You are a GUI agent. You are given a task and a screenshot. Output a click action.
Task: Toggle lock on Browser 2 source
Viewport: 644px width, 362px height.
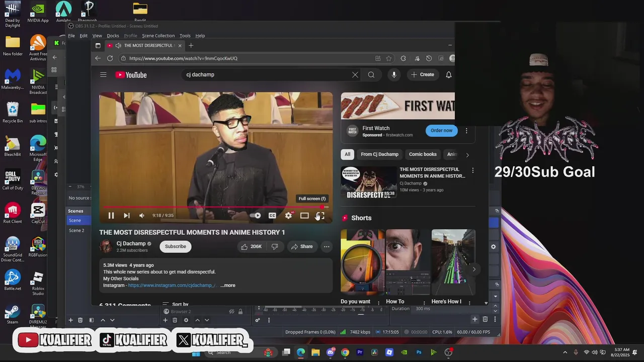point(240,312)
